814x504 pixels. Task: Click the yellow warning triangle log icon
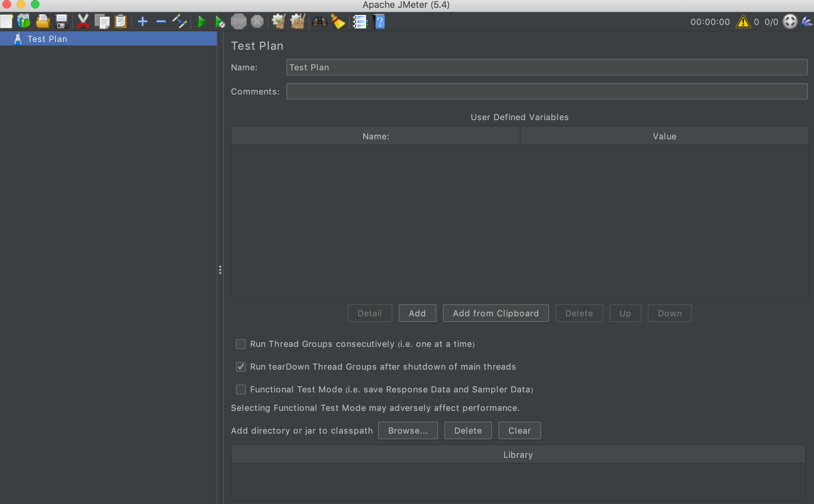tap(743, 22)
